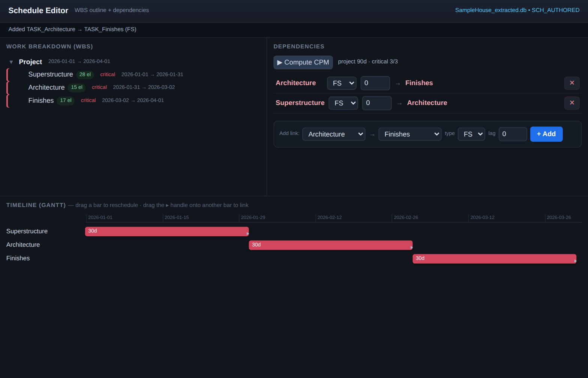Viewport: 588px width, 378px height.
Task: Remove the Architecture to Finishes dependency
Action: pyautogui.click(x=572, y=83)
